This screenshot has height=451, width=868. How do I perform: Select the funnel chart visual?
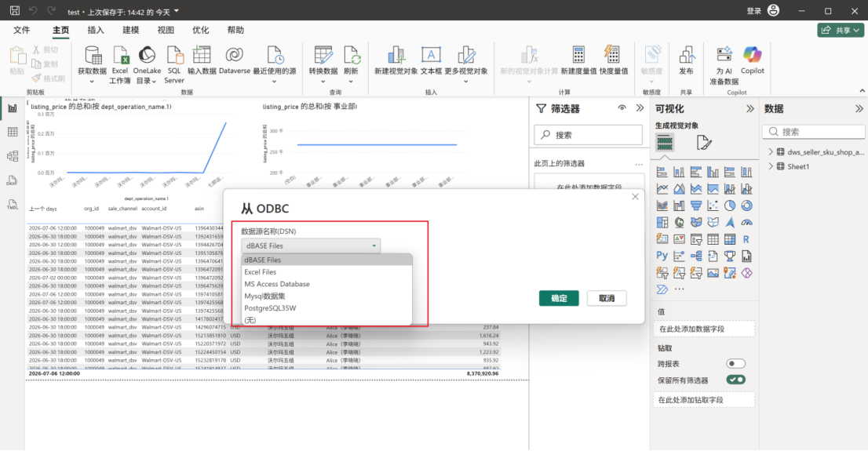(696, 205)
